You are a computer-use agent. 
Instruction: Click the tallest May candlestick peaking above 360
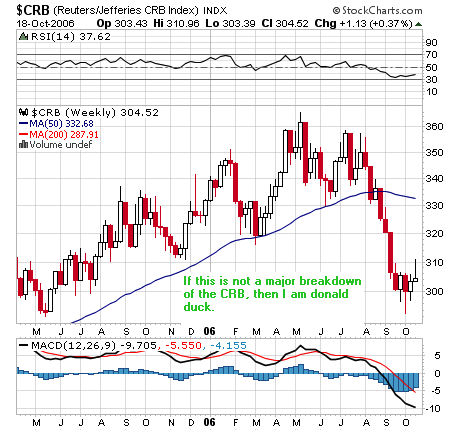(300, 135)
